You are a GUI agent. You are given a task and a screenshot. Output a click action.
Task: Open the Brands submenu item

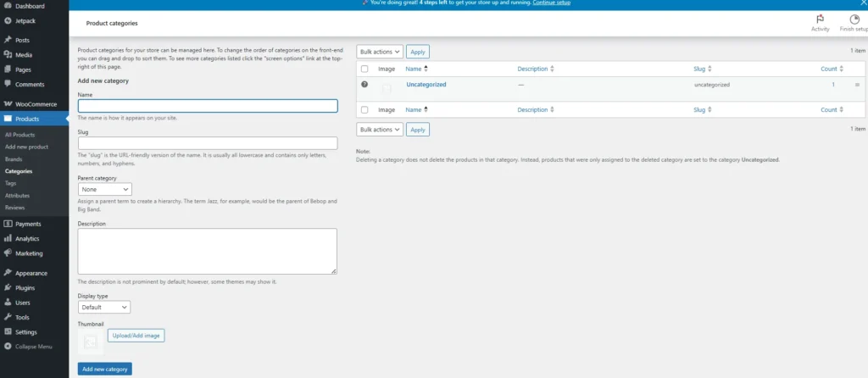[14, 159]
